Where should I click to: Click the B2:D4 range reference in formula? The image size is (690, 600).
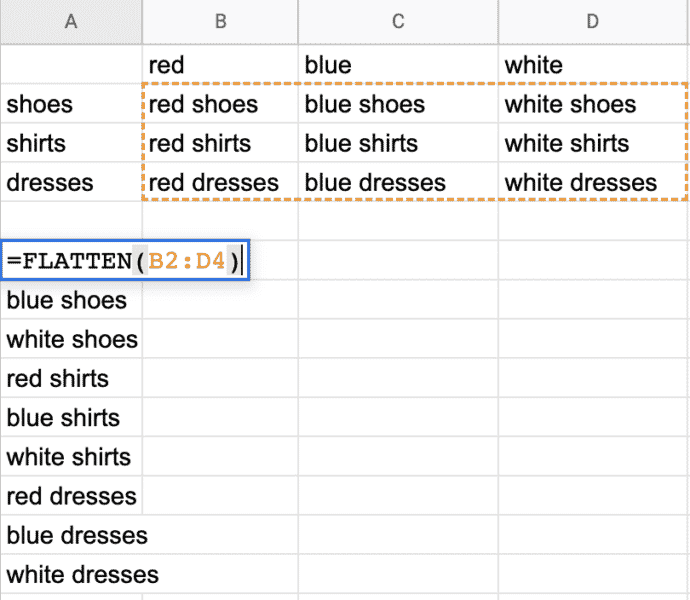[x=187, y=262]
